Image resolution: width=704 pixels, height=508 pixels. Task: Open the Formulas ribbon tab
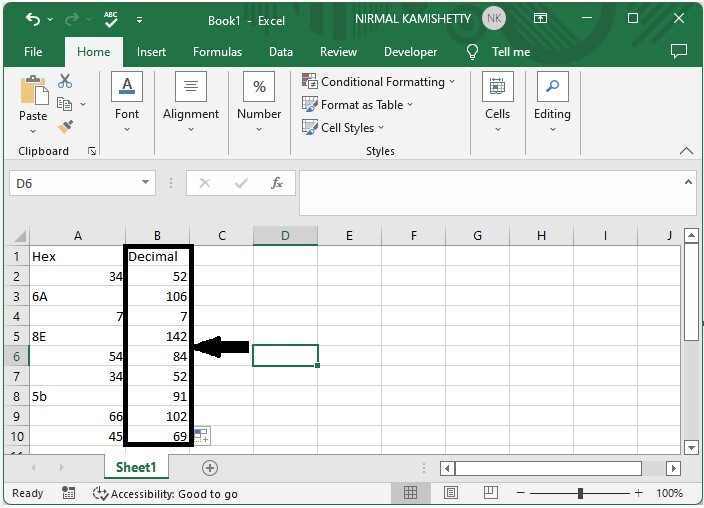coord(217,52)
